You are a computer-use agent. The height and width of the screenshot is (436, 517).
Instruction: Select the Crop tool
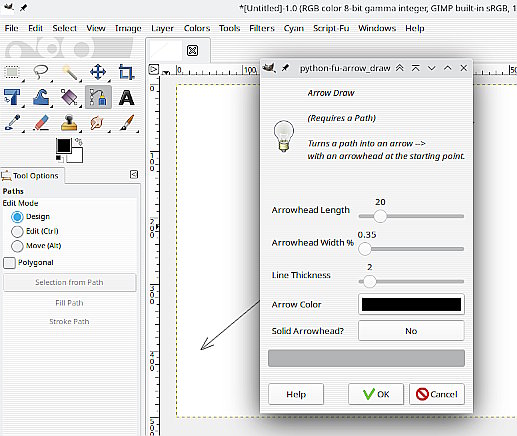126,72
